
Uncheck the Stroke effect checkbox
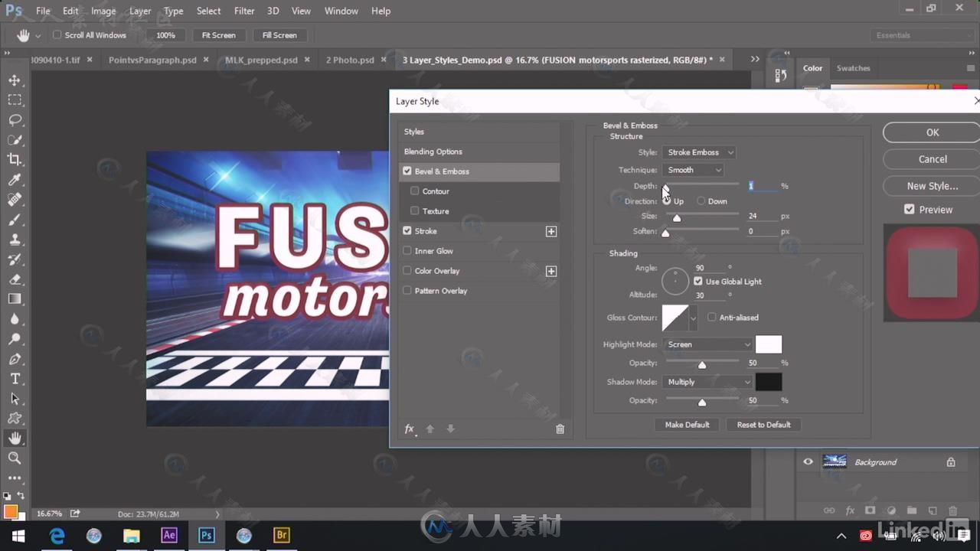407,231
